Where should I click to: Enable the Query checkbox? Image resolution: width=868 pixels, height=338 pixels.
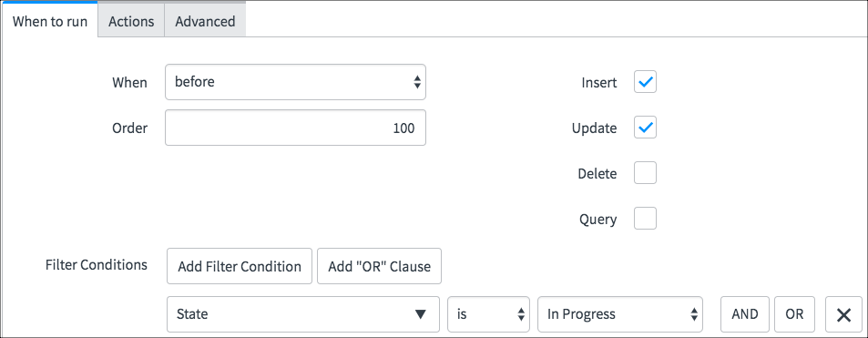click(x=645, y=219)
